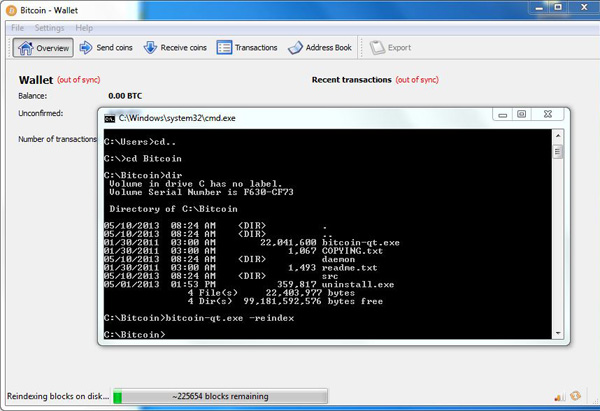This screenshot has height=411, width=600.
Task: Click the Address Book icon
Action: [295, 48]
